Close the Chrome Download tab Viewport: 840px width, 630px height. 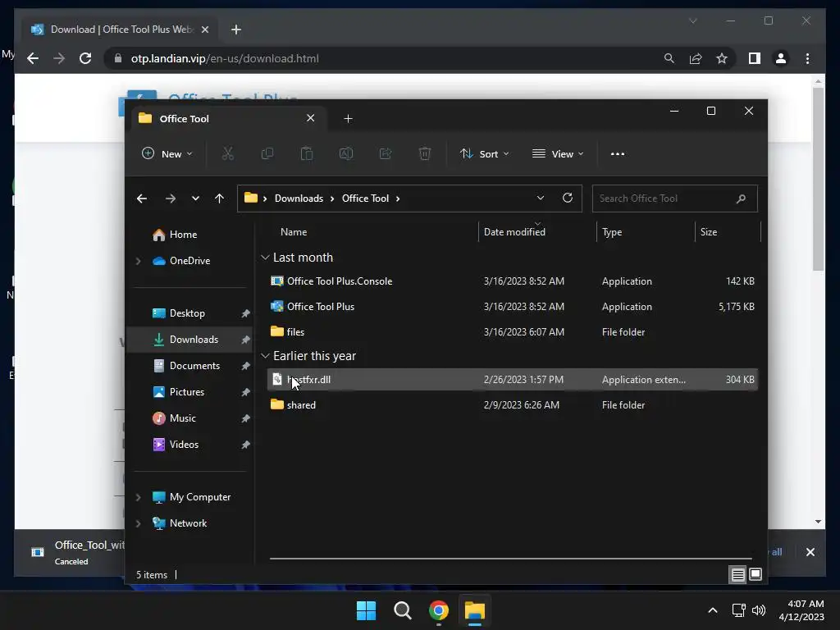coord(204,30)
